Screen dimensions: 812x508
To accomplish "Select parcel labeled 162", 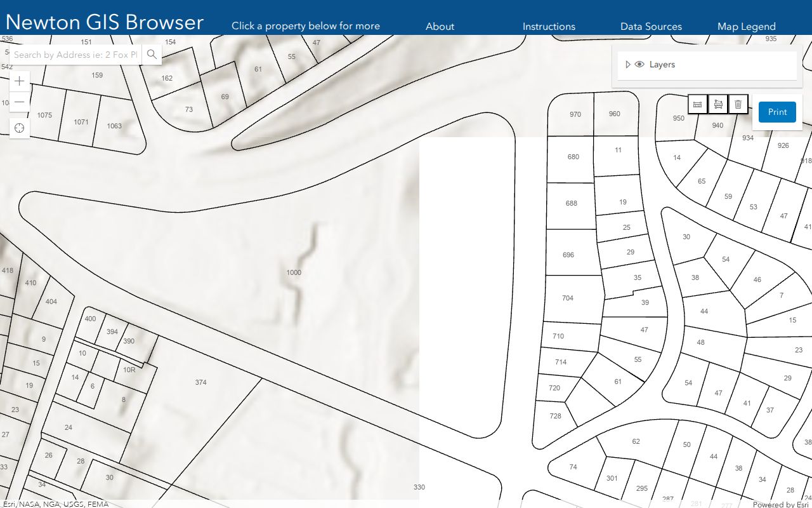I will [x=167, y=78].
